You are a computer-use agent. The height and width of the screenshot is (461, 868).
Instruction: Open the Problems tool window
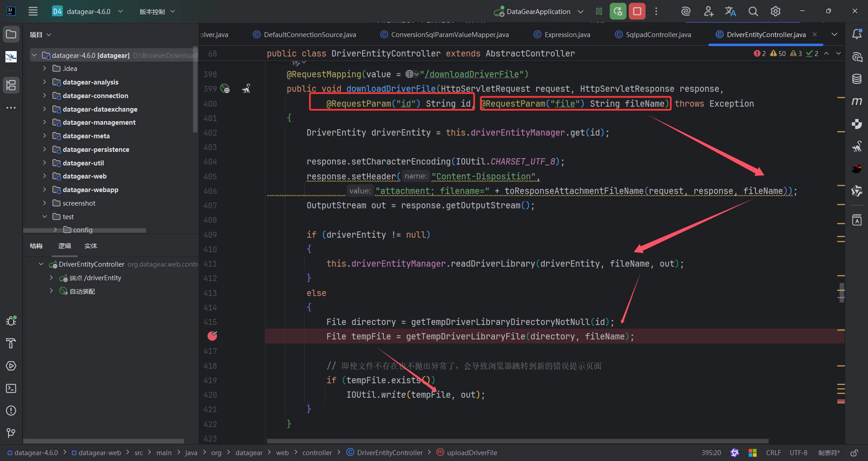11,411
